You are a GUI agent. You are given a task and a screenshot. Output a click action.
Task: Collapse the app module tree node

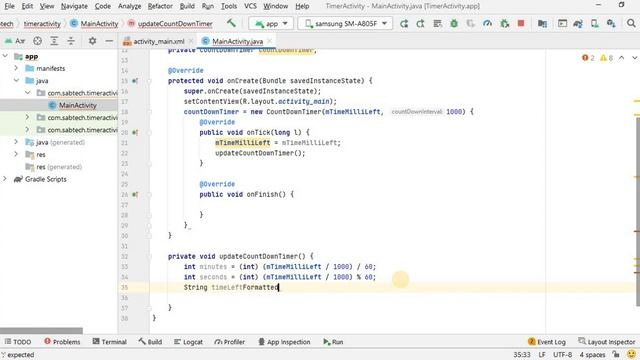click(x=5, y=56)
